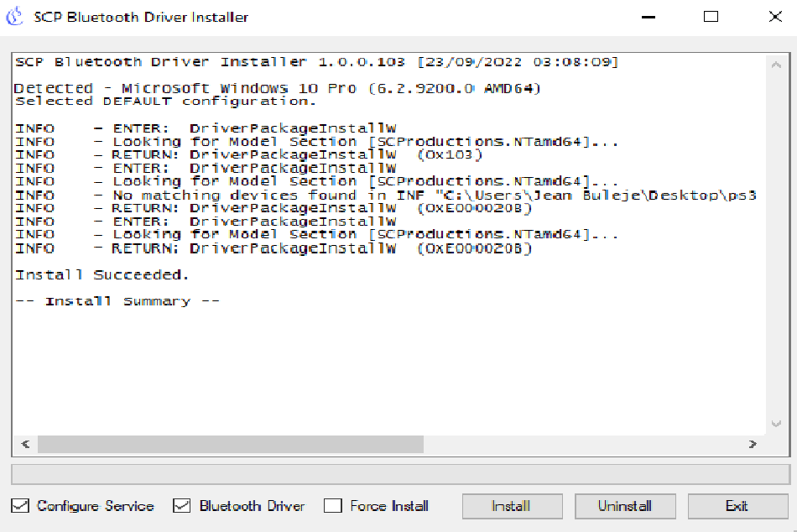Click the Uninstall button
This screenshot has width=797, height=532.
point(625,506)
